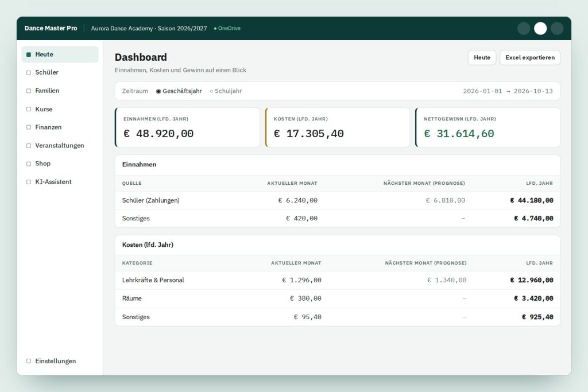This screenshot has height=392, width=588.
Task: Click the Excel exportieren button
Action: [x=530, y=57]
